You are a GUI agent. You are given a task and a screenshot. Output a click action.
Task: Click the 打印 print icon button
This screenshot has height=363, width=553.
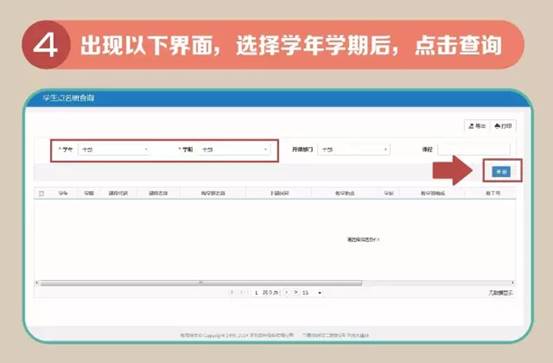(503, 126)
